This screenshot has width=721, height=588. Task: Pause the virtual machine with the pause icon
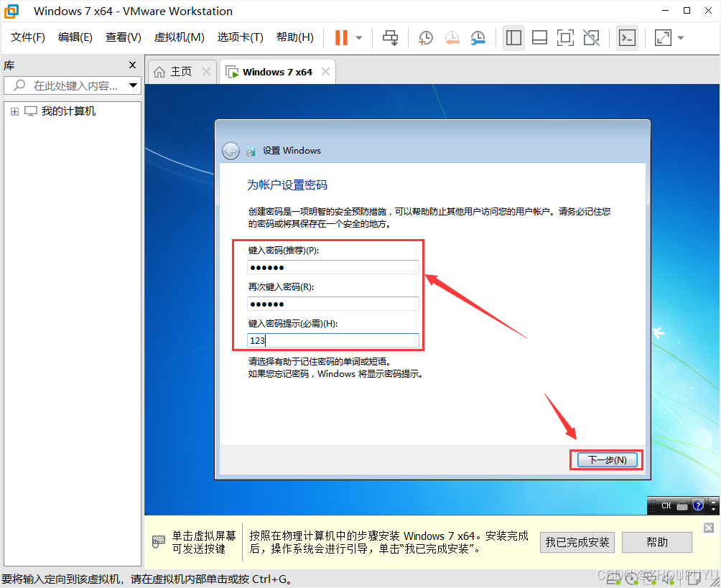[341, 38]
